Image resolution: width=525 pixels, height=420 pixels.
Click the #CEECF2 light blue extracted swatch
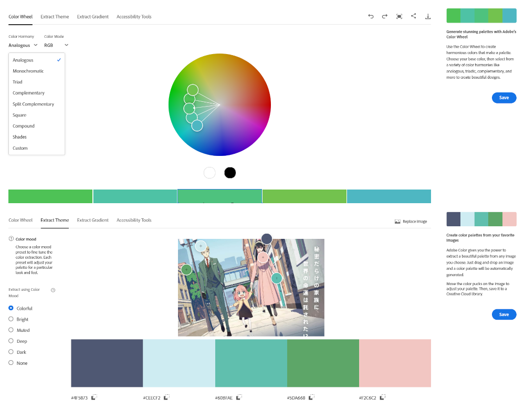pyautogui.click(x=179, y=363)
